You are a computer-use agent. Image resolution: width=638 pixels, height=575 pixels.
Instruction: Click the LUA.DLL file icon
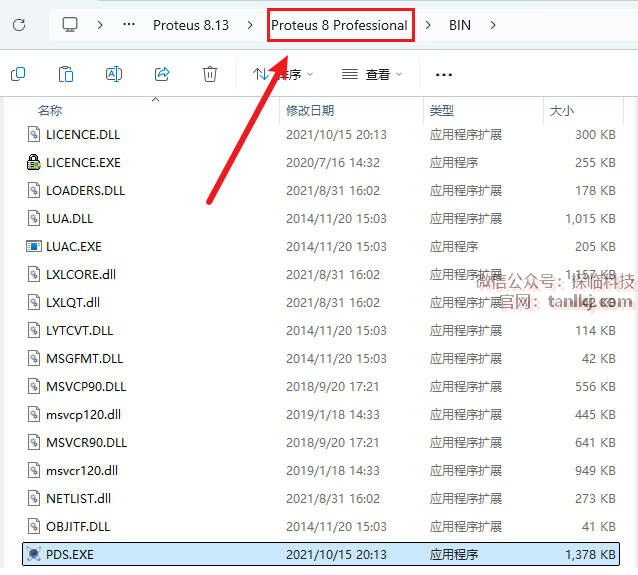point(34,219)
